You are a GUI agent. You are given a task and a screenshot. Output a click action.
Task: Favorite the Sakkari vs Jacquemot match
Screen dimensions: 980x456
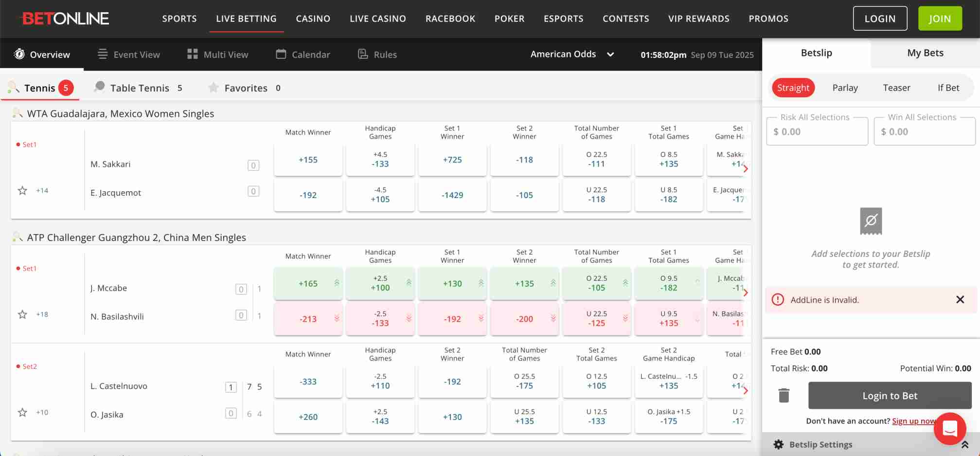22,191
